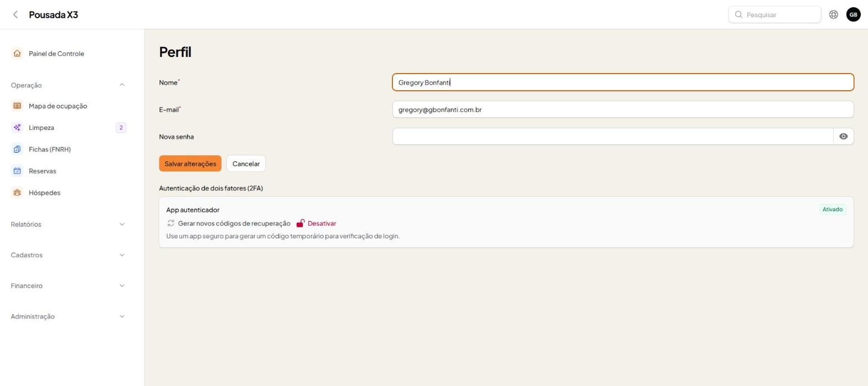Open Limpeza menu item
The image size is (868, 386).
[x=68, y=128]
